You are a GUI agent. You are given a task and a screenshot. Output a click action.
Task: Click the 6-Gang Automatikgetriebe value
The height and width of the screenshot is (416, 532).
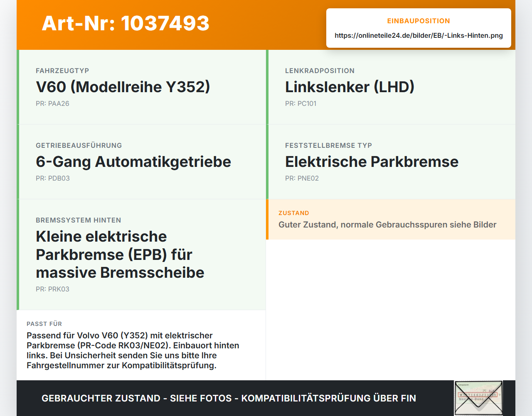point(133,162)
